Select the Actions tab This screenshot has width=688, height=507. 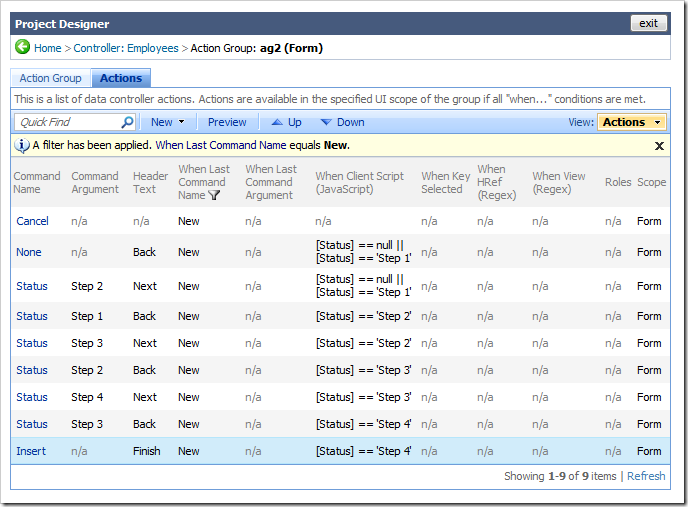coord(120,78)
